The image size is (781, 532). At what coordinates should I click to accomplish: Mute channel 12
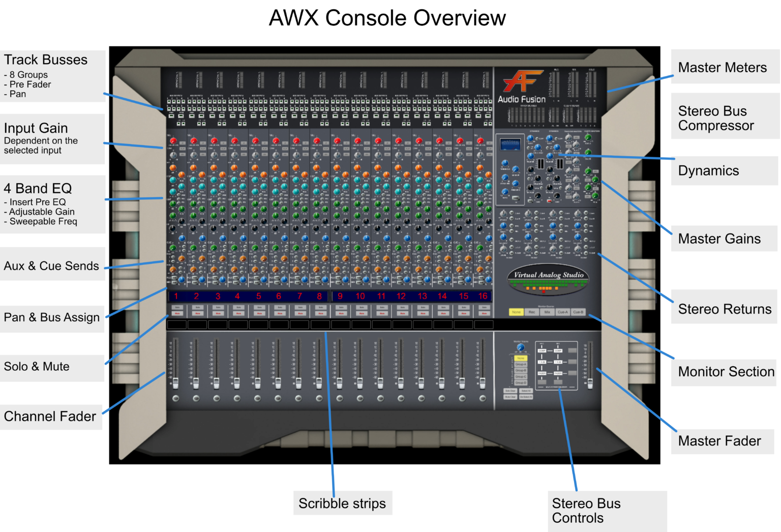click(x=402, y=313)
